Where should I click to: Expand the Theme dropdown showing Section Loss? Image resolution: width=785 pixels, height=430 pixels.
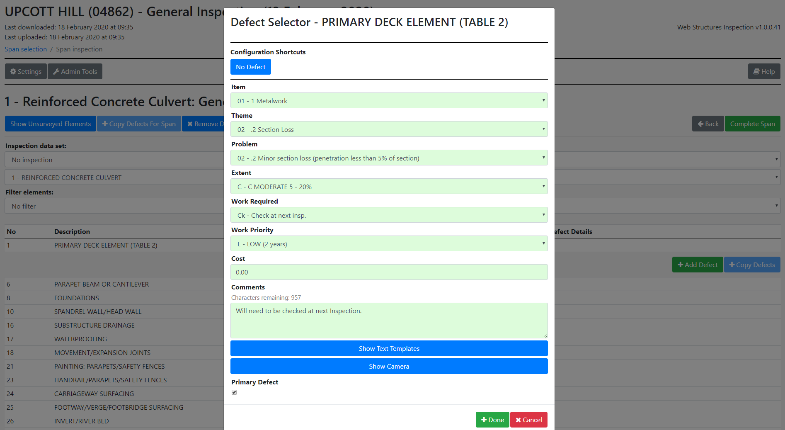pos(389,129)
